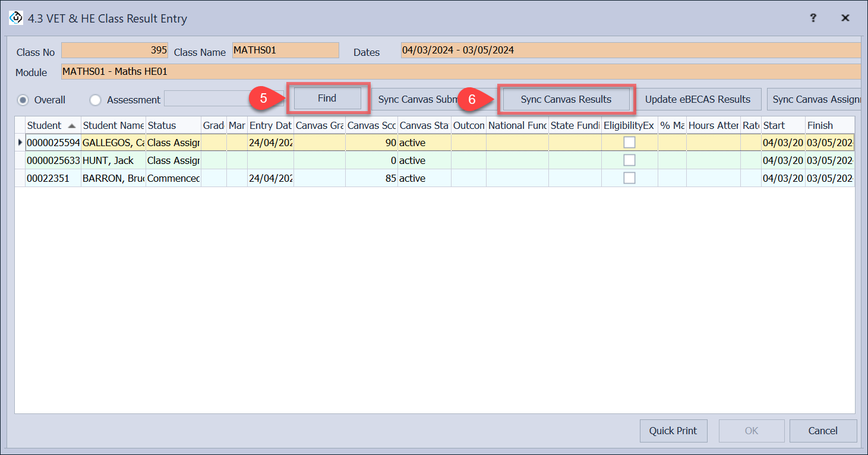Select the Overall radio button
This screenshot has width=868, height=455.
(x=23, y=100)
